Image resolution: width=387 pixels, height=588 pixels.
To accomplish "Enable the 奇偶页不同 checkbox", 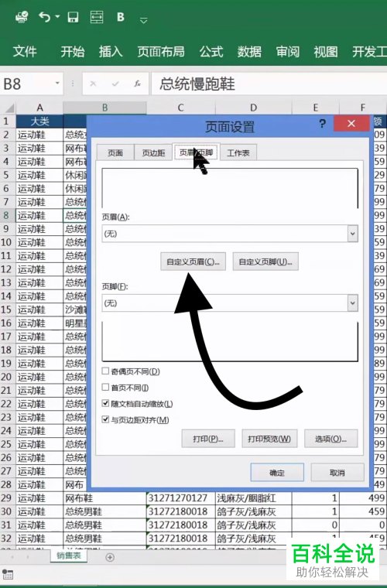I will 106,371.
